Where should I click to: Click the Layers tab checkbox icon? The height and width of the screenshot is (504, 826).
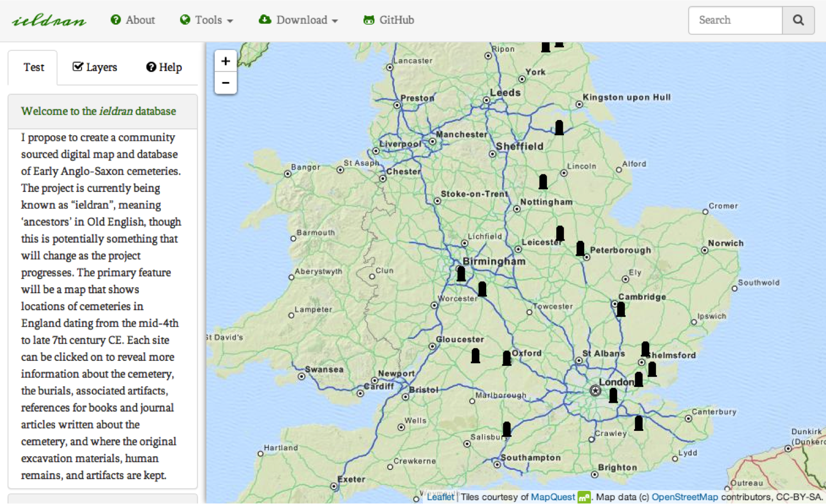coord(78,67)
